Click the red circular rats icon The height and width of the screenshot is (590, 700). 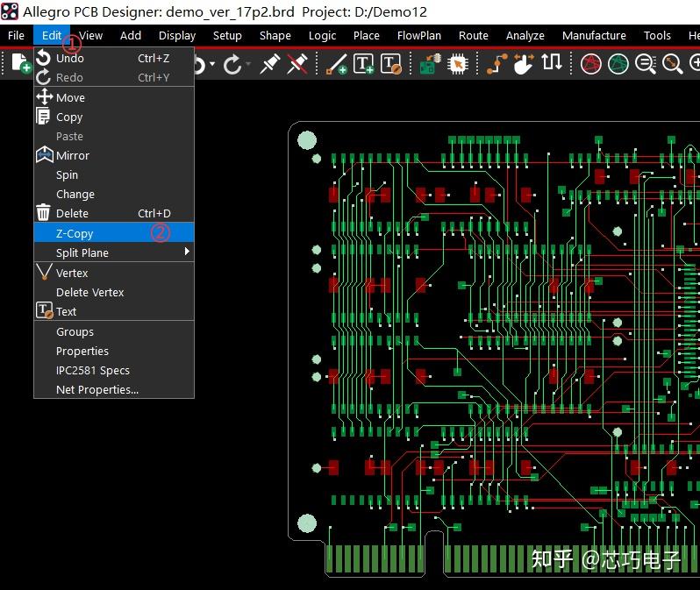(591, 64)
